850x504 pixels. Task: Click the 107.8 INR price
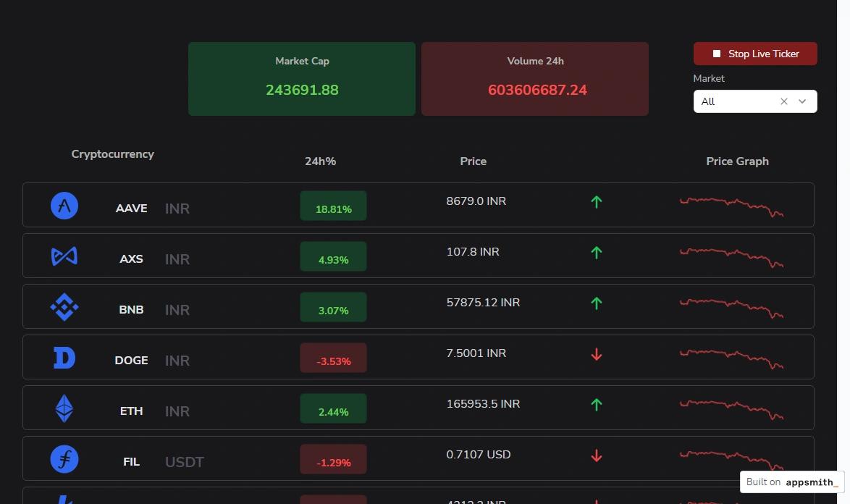coord(473,252)
